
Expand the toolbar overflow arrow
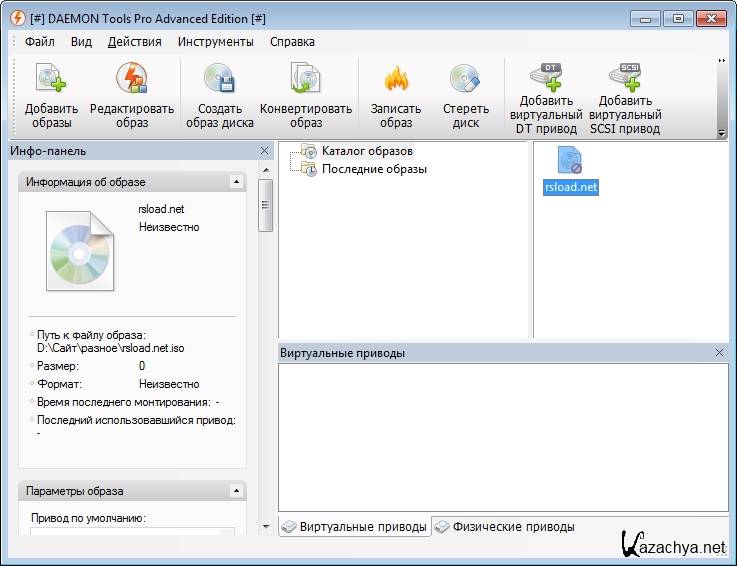point(721,61)
